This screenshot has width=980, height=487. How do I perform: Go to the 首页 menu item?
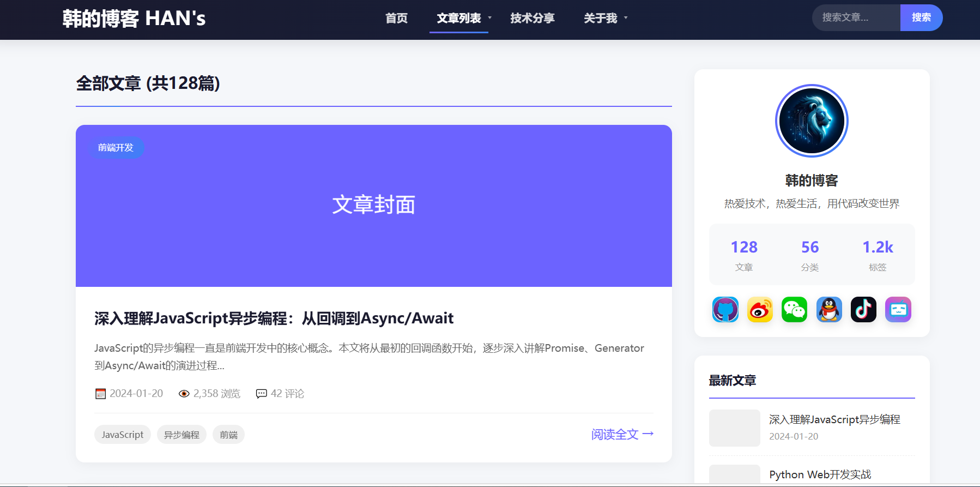[x=397, y=18]
